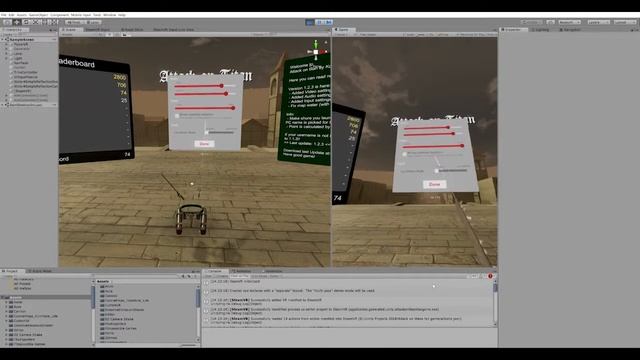Switch to the Scene tab

(70, 30)
